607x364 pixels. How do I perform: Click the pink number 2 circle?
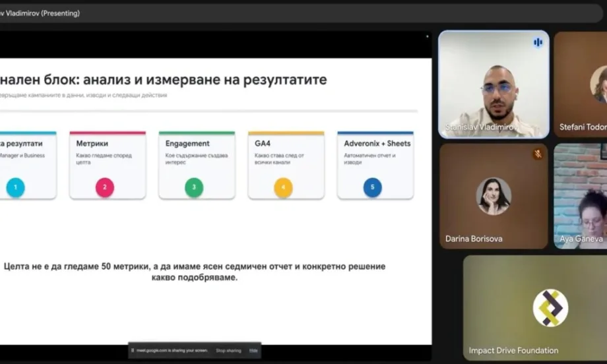[x=104, y=187]
